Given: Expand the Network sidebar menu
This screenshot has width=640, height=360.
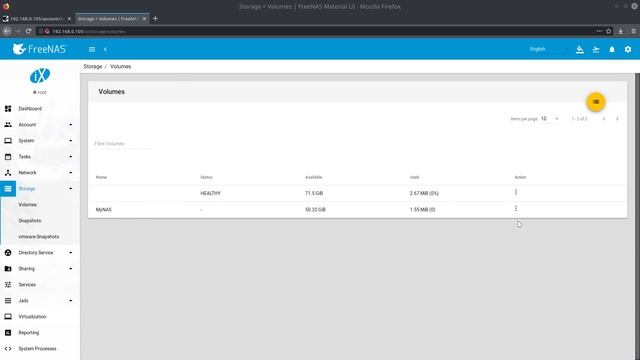Looking at the screenshot, I should coord(40,173).
